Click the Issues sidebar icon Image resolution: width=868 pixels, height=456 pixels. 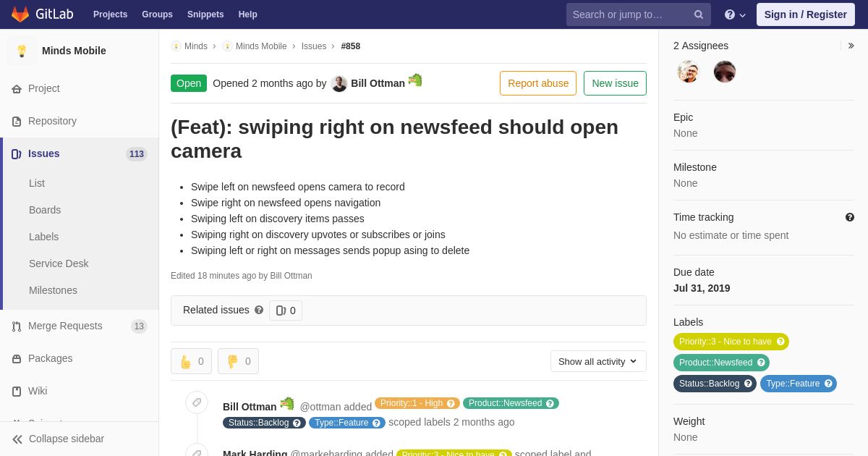click(x=17, y=154)
